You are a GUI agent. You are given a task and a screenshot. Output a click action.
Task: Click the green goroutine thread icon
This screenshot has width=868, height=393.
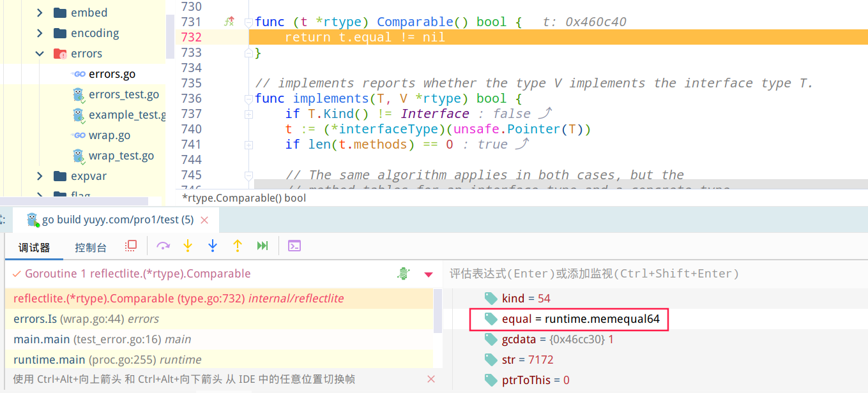click(x=403, y=274)
